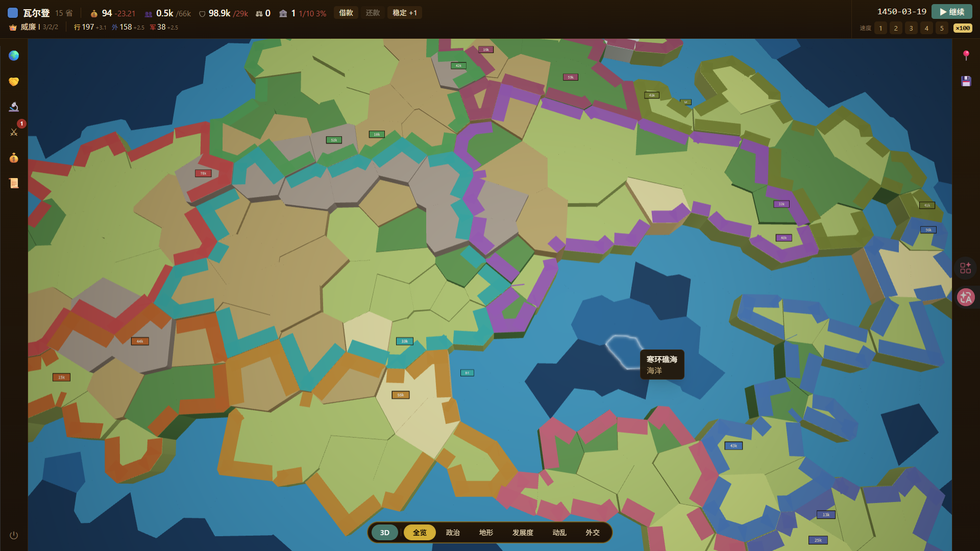Screen dimensions: 980x551
Task: Click the blue nation flag square
Action: point(13,13)
